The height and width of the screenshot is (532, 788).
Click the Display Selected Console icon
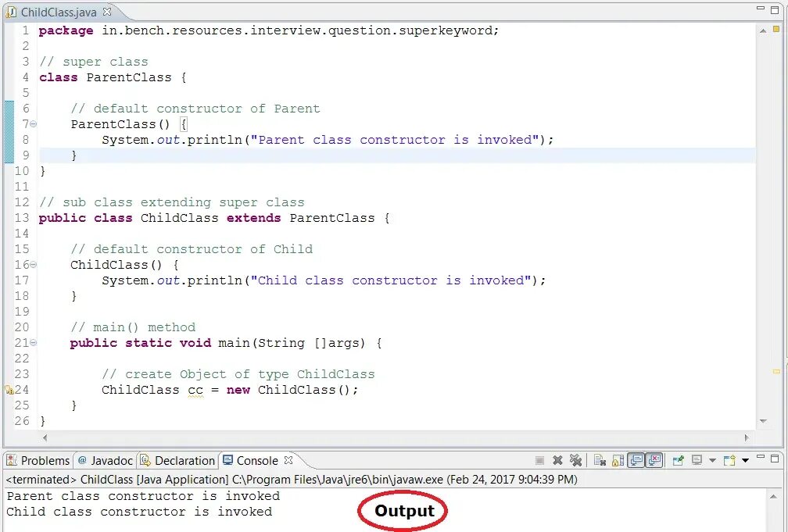697,460
